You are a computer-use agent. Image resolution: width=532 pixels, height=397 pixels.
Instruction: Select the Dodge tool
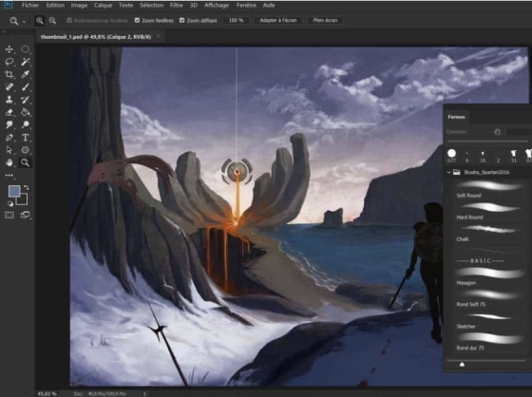point(25,124)
